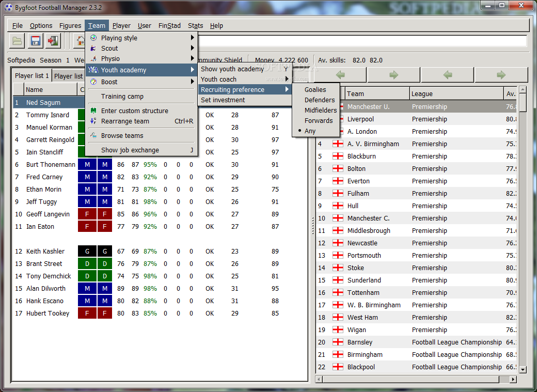Click the League column header

[457, 93]
